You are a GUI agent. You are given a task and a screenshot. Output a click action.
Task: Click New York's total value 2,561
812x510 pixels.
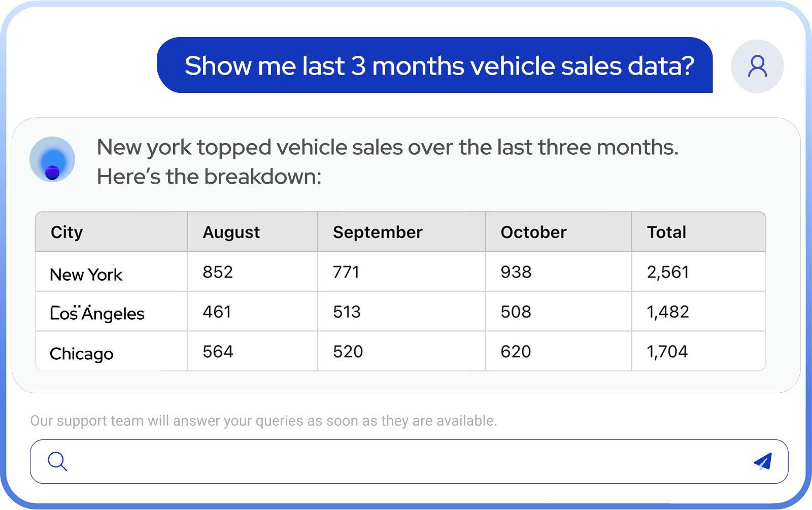pos(668,272)
